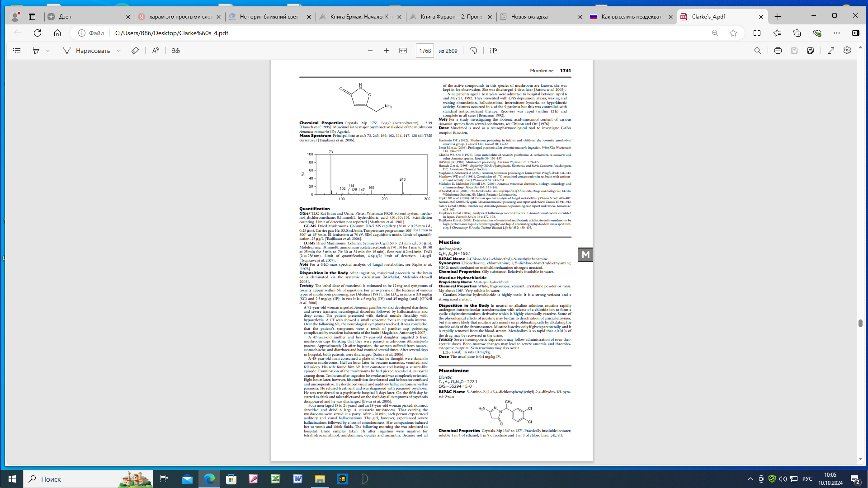Click the PDF vertical scrollbar thumb
The height and width of the screenshot is (488, 868).
(860, 323)
